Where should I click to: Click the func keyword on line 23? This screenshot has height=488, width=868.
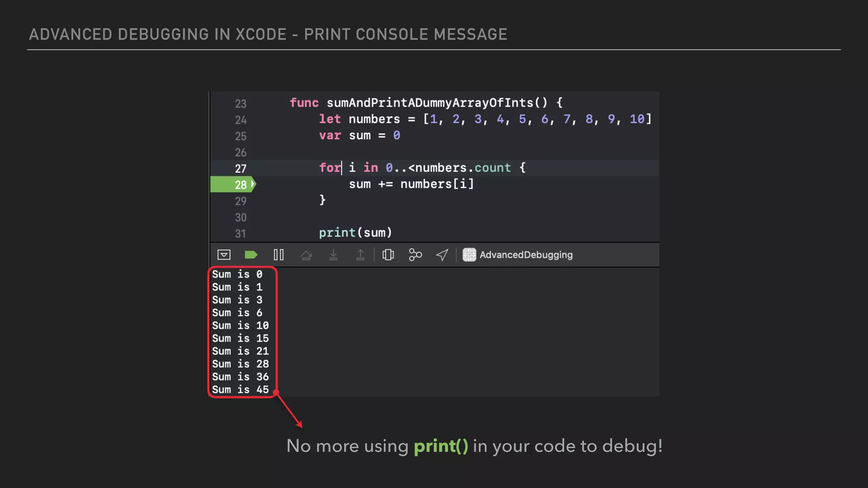304,103
